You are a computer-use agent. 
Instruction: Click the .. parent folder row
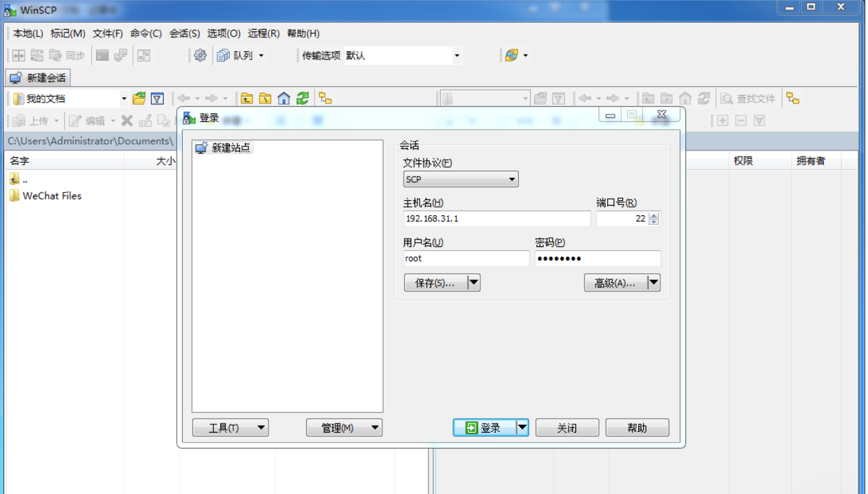[x=19, y=179]
